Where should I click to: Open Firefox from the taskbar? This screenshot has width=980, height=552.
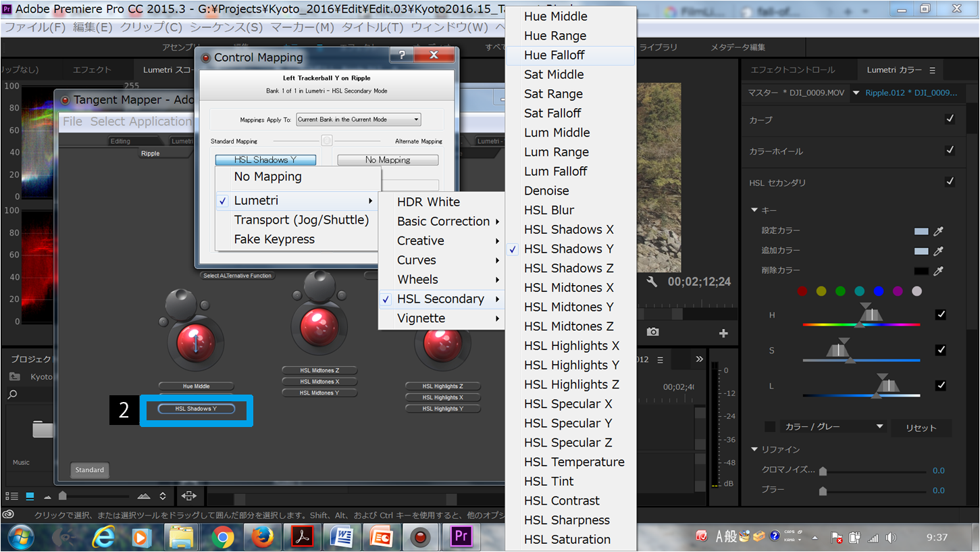tap(262, 538)
